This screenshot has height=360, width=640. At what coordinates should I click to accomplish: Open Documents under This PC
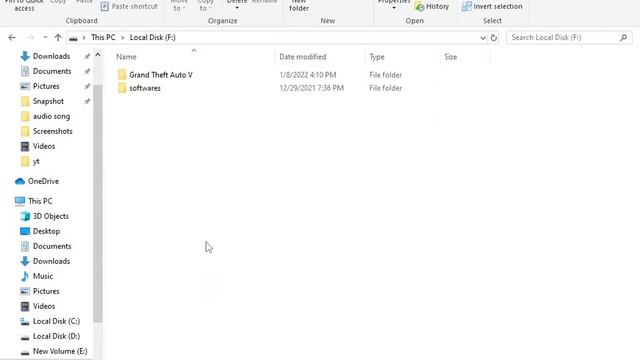[x=52, y=246]
